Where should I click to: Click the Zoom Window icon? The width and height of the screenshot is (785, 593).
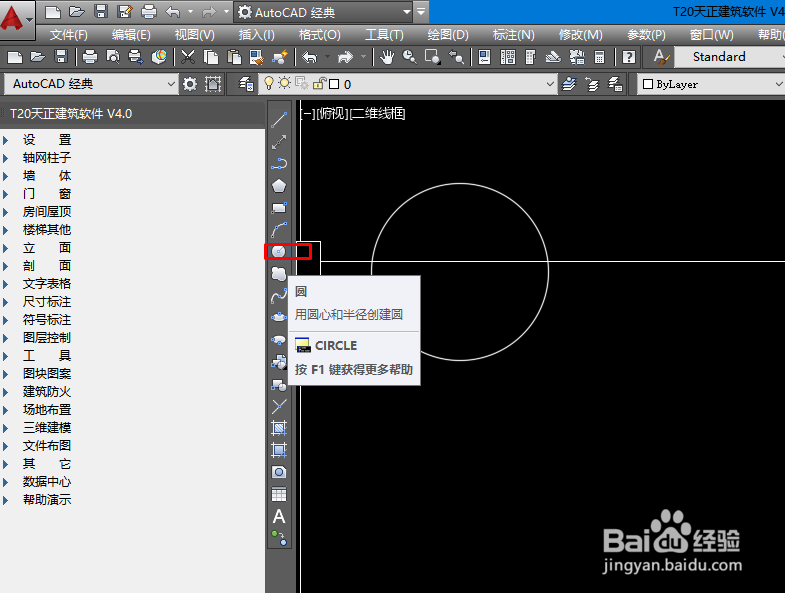click(433, 57)
